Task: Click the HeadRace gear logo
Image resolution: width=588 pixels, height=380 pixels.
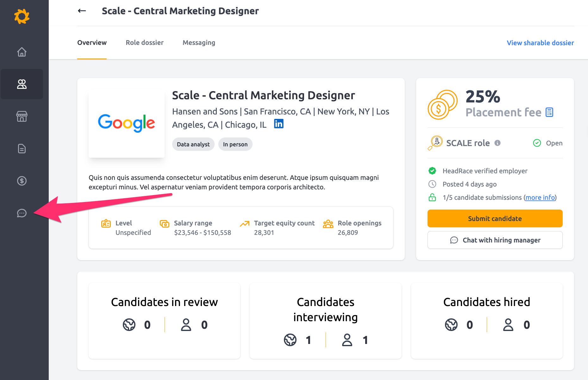Action: (22, 16)
